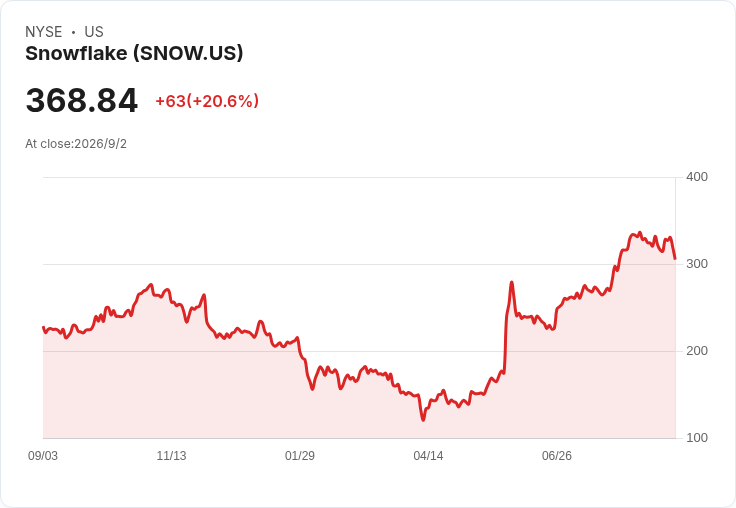Select the 400 y-axis label
This screenshot has height=508, width=736.
click(x=697, y=177)
